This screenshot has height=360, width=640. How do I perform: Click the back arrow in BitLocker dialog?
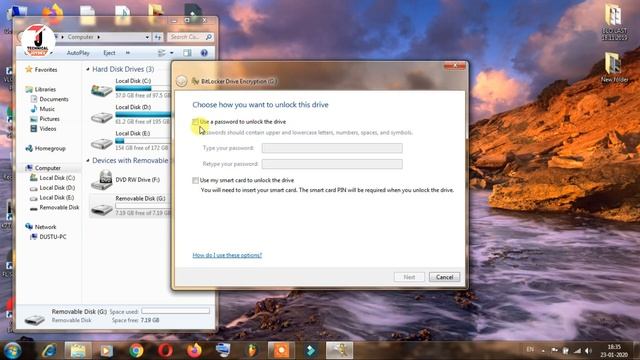click(182, 81)
